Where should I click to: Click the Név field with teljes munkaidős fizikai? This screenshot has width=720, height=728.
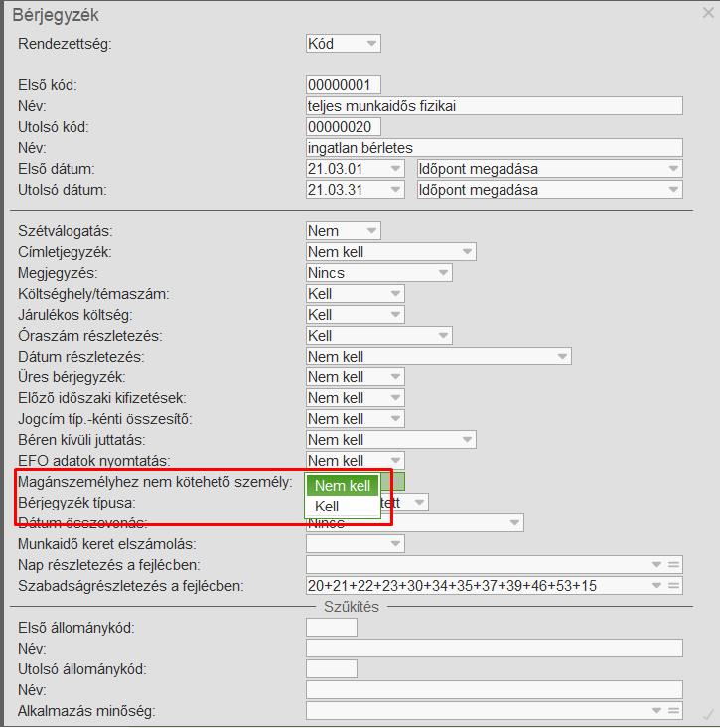point(495,106)
